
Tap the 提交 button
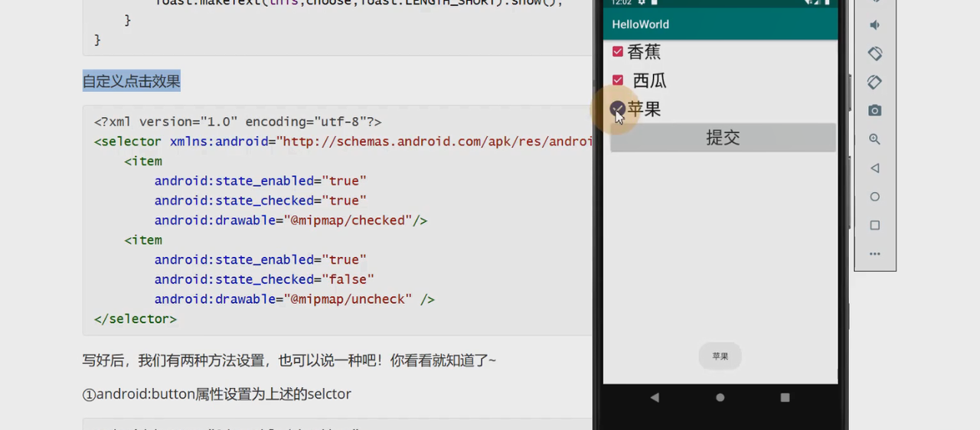723,138
